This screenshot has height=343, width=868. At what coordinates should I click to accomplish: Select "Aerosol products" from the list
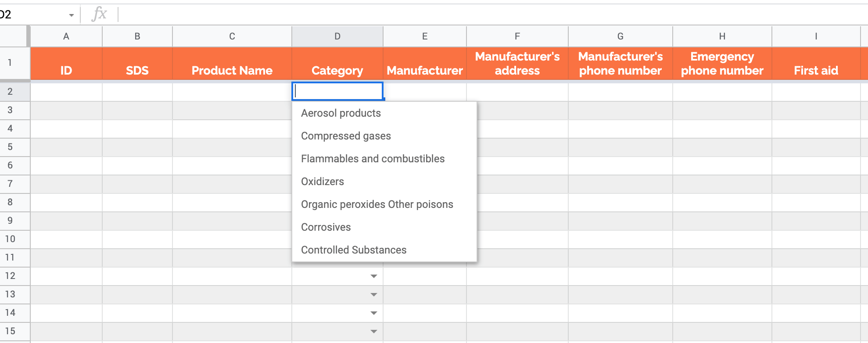(x=341, y=113)
